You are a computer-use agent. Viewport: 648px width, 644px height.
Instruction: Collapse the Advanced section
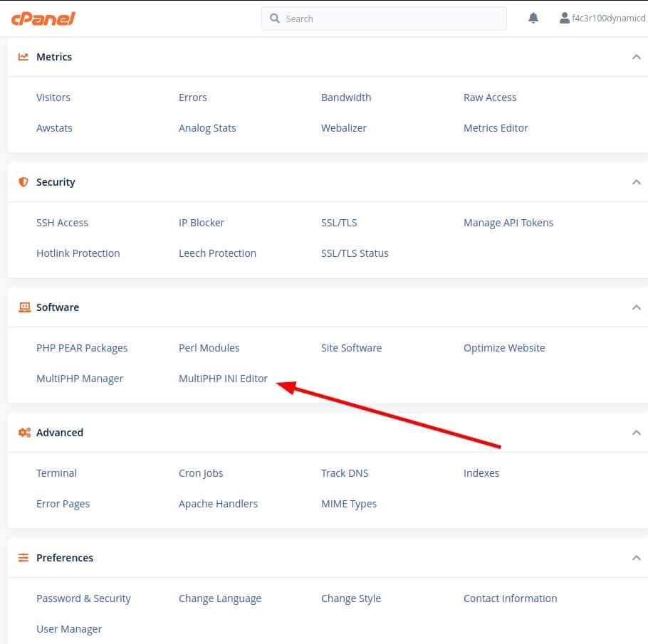click(636, 433)
